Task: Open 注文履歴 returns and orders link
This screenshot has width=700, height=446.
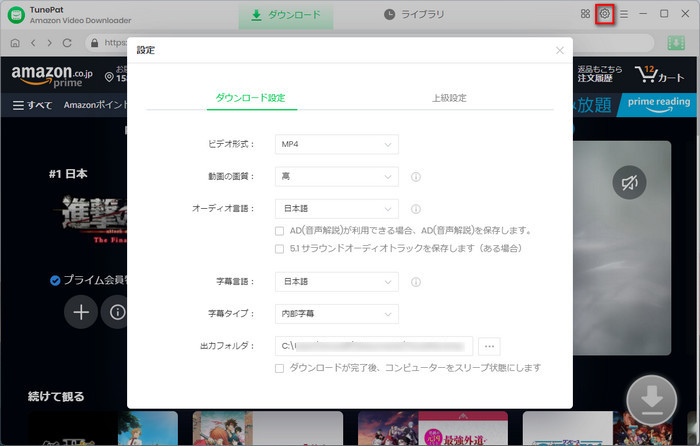Action: [x=600, y=74]
